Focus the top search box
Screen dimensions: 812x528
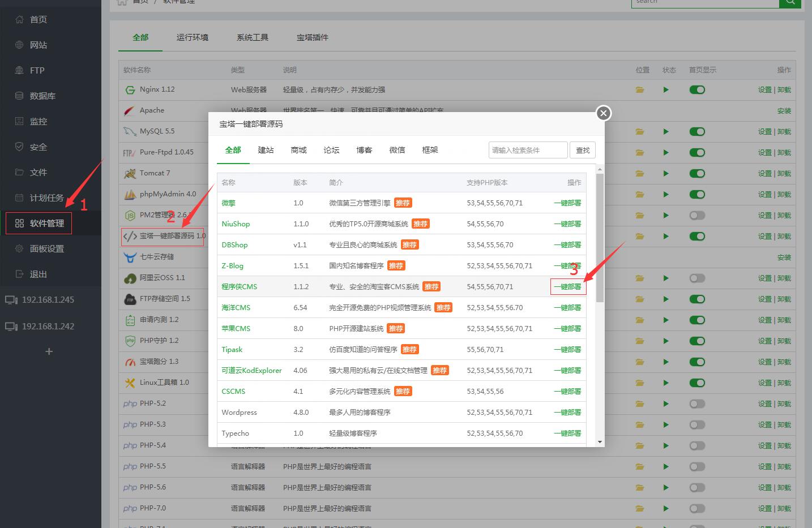[x=705, y=2]
